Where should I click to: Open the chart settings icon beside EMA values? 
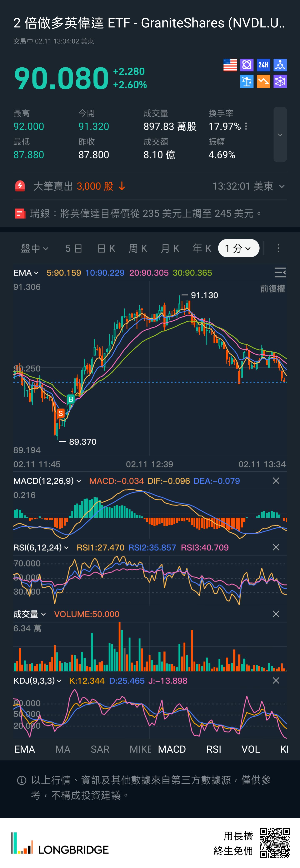pyautogui.click(x=280, y=272)
